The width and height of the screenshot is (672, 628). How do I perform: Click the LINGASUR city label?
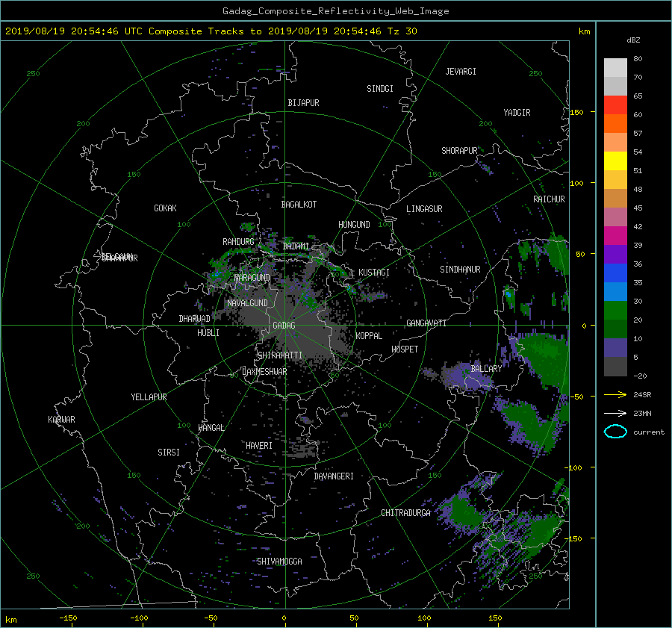pos(424,209)
